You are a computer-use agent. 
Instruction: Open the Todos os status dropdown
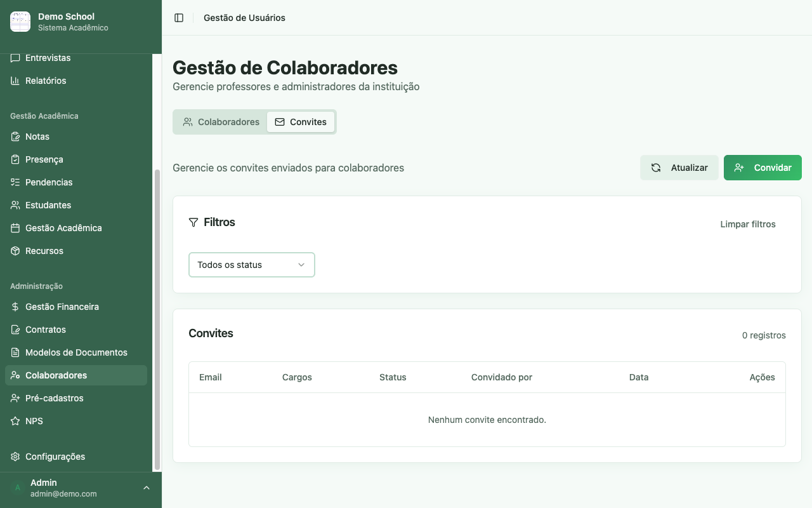(252, 265)
